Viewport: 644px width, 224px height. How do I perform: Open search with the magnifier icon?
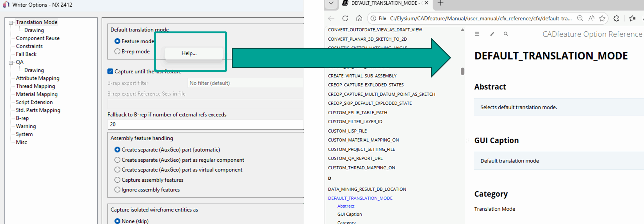pos(506,34)
